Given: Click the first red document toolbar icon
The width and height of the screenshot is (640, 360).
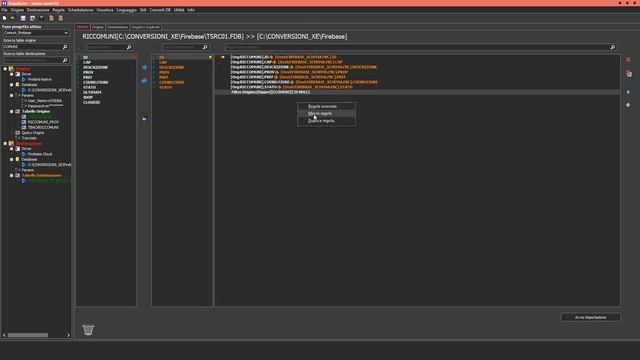Looking at the screenshot, I should 51,18.
